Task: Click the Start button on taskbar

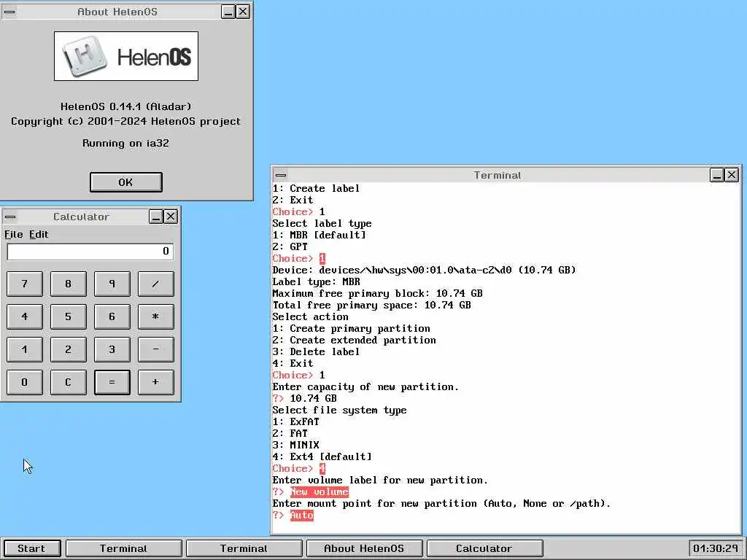Action: (x=31, y=548)
